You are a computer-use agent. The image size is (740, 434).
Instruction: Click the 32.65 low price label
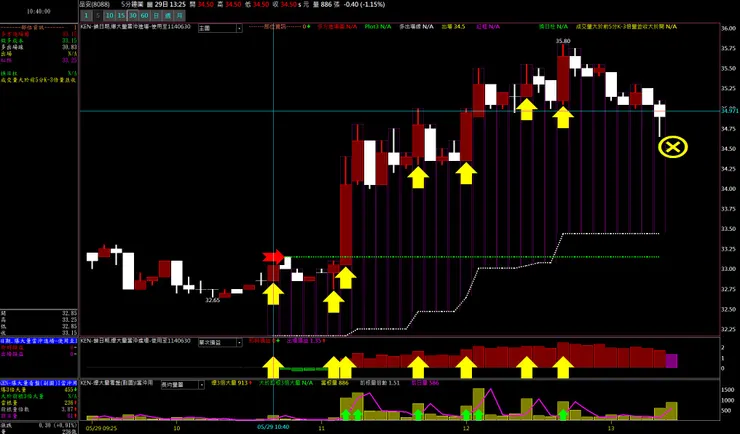(x=213, y=300)
